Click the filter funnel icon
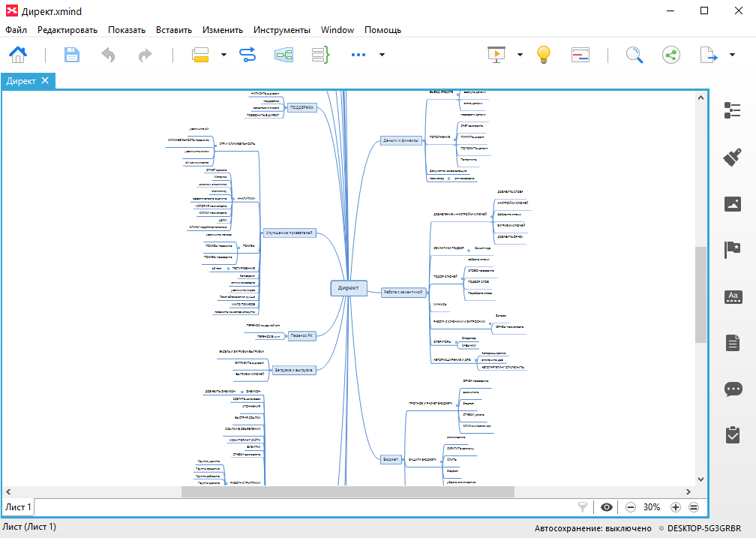The image size is (756, 538). pos(583,506)
